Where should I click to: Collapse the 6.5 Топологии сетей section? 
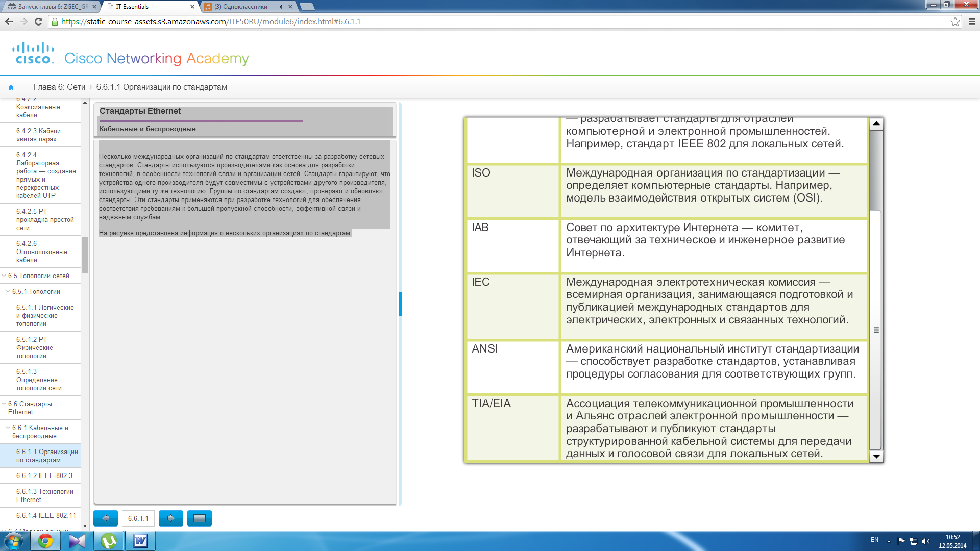pos(4,275)
